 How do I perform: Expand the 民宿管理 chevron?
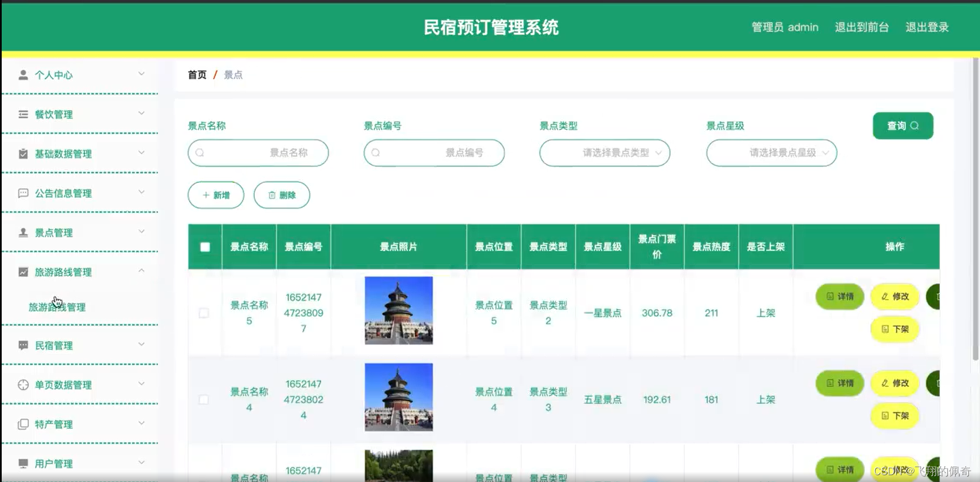point(142,344)
